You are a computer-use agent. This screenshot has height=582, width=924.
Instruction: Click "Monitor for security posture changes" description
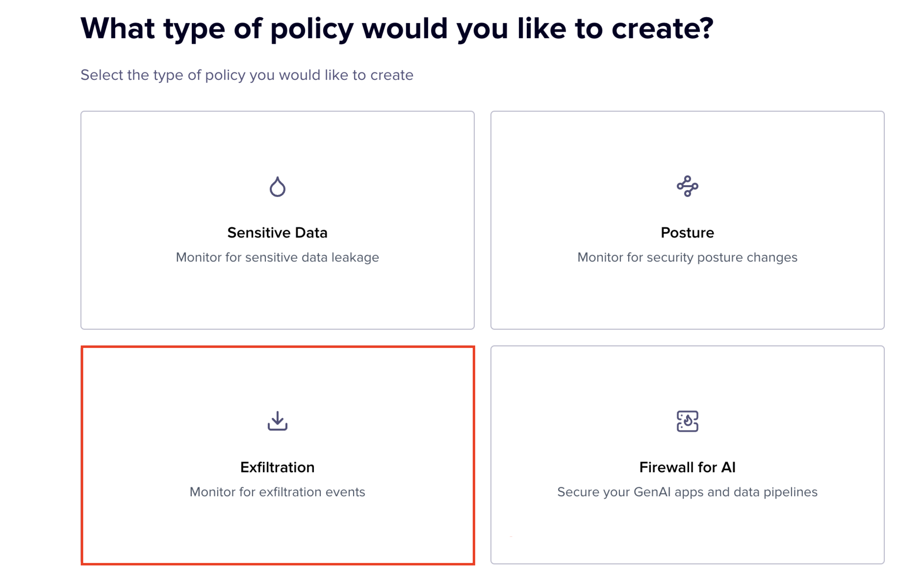[x=687, y=257]
